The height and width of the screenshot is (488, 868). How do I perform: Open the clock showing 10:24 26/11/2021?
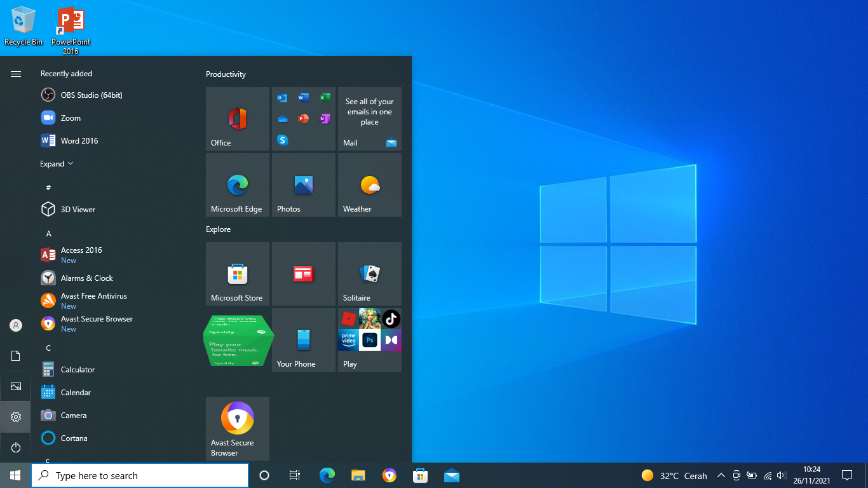pyautogui.click(x=811, y=475)
